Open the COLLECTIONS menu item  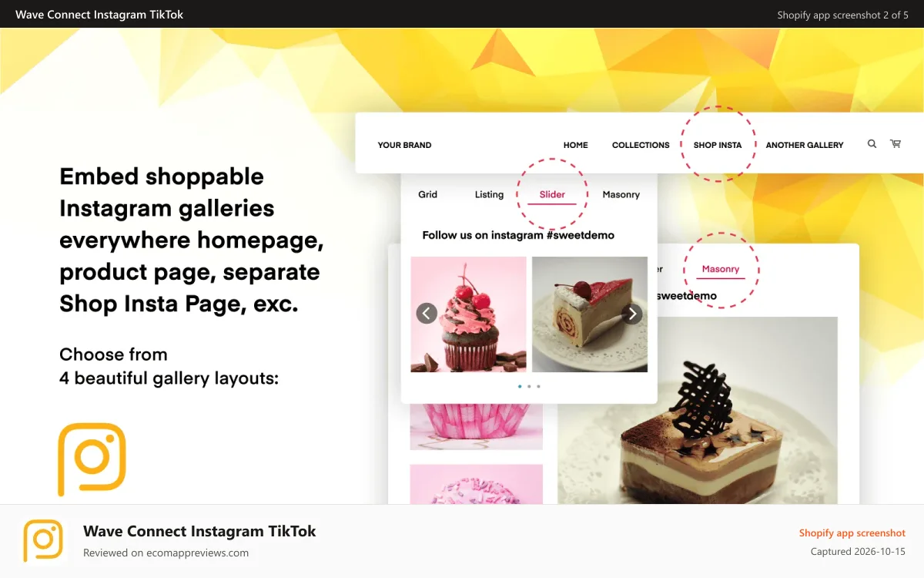tap(641, 145)
